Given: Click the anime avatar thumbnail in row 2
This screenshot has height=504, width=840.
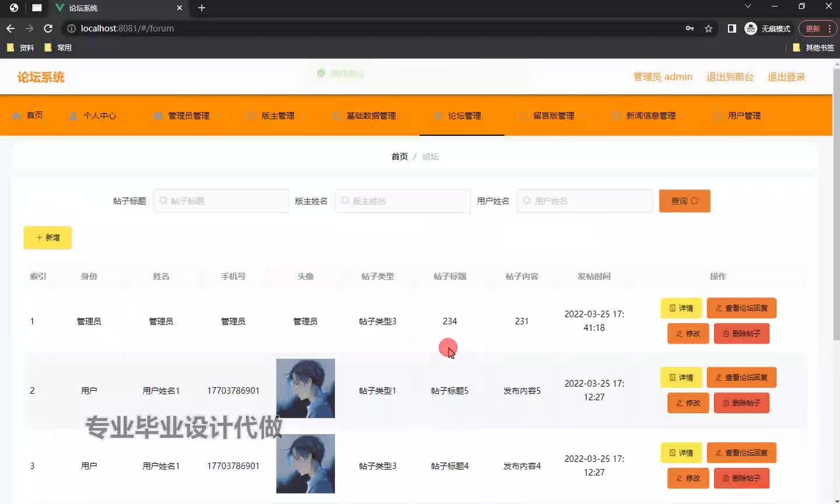Looking at the screenshot, I should tap(305, 388).
